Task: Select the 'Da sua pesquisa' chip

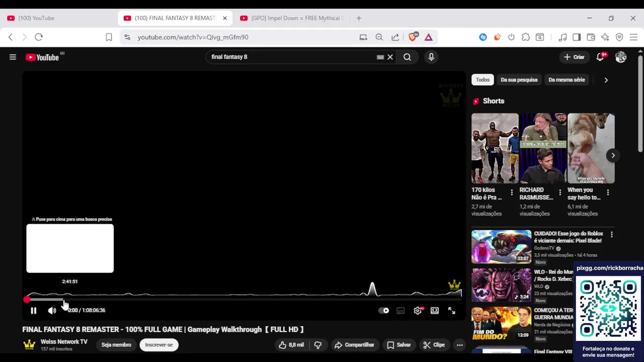Action: coord(519,79)
